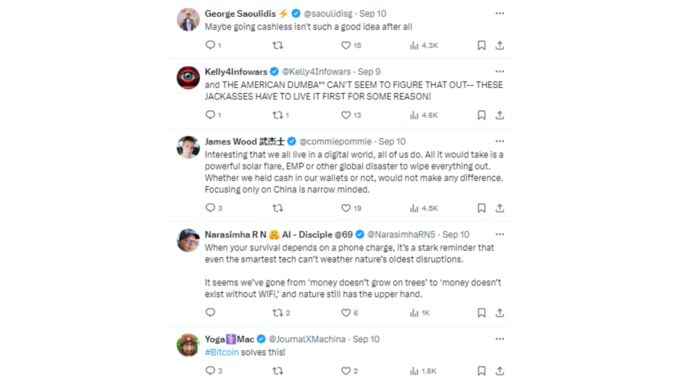This screenshot has width=680, height=383.
Task: Open more options on Kelly4Infowars tweet
Action: (500, 72)
